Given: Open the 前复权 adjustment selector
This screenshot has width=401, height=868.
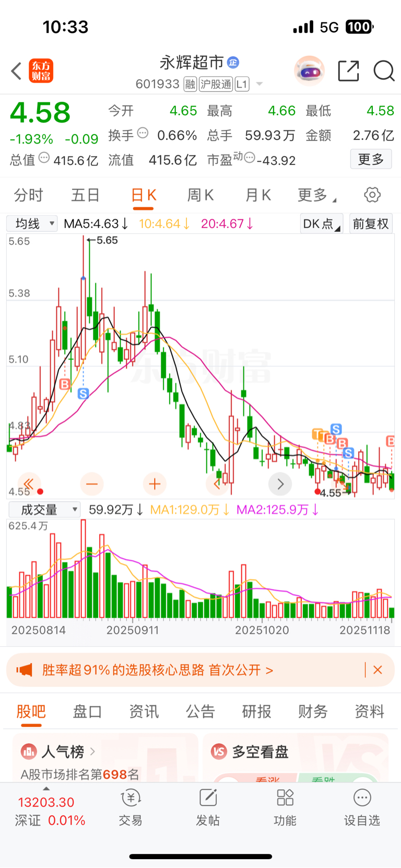Looking at the screenshot, I should click(x=371, y=224).
